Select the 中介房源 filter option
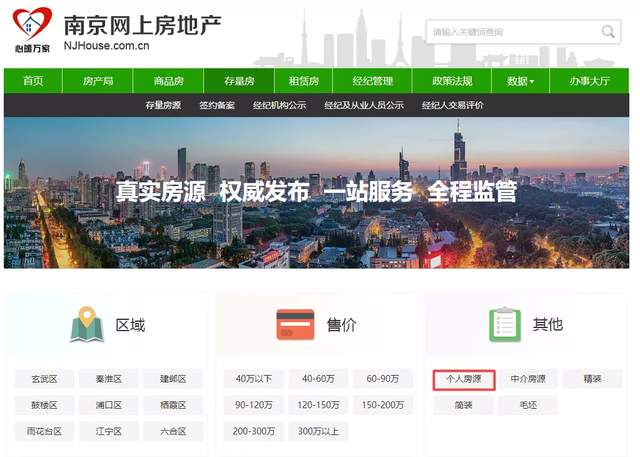The height and width of the screenshot is (457, 640). tap(528, 379)
